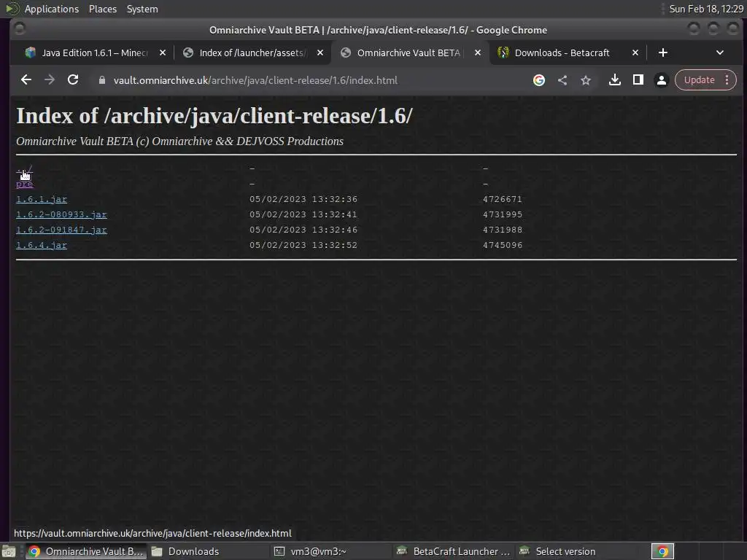Open a new tab
The width and height of the screenshot is (747, 560).
click(x=662, y=52)
